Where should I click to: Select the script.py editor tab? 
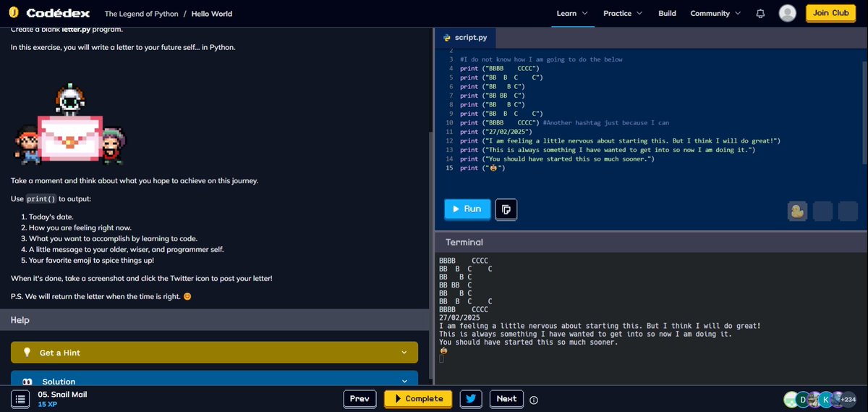[x=466, y=37]
